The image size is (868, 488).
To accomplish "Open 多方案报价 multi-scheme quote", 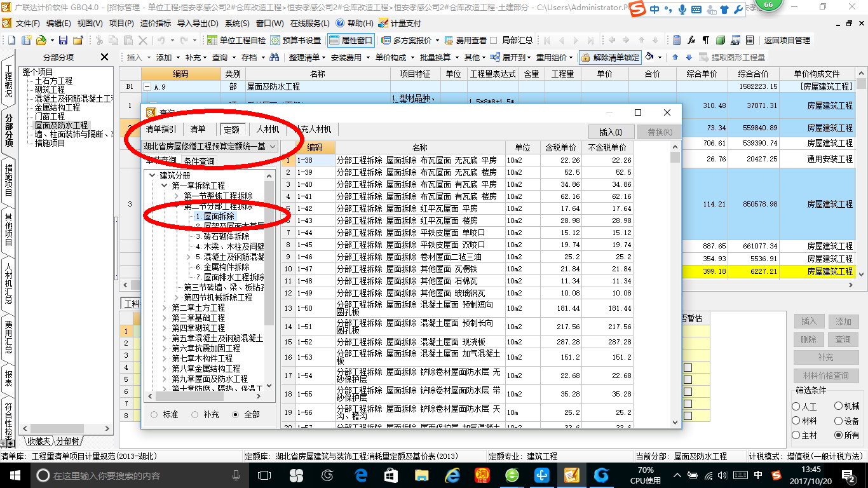I will click(x=407, y=40).
